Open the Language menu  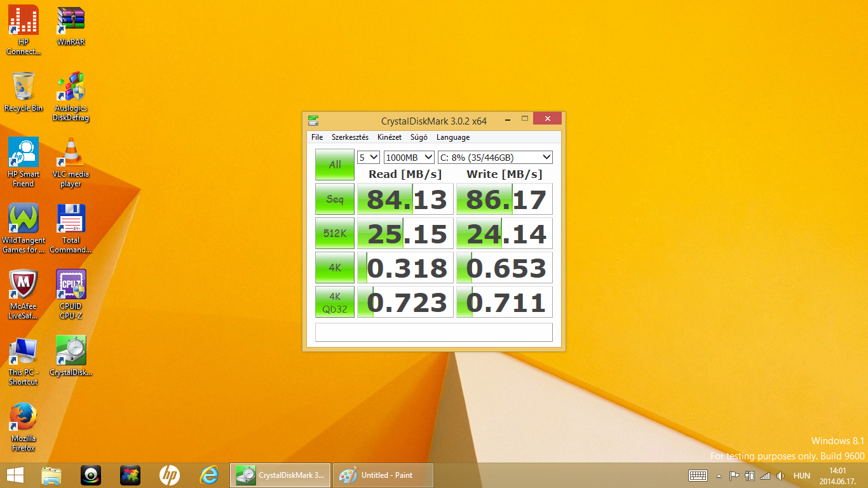453,137
